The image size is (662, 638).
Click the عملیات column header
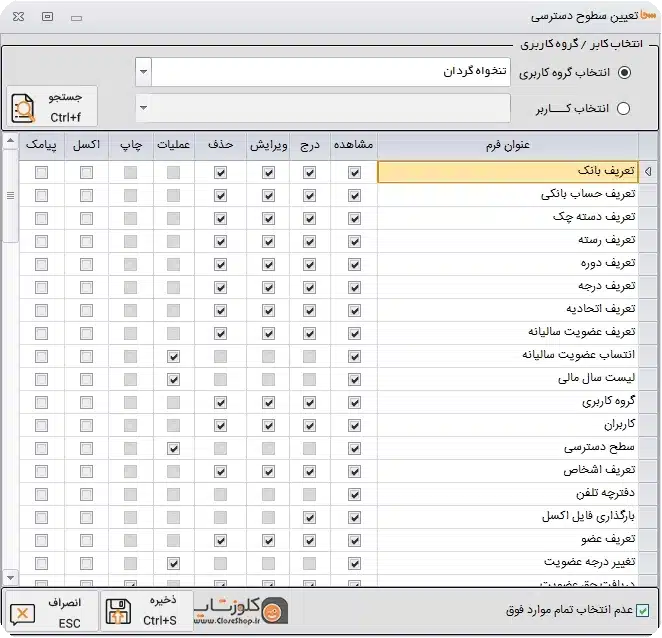(174, 145)
